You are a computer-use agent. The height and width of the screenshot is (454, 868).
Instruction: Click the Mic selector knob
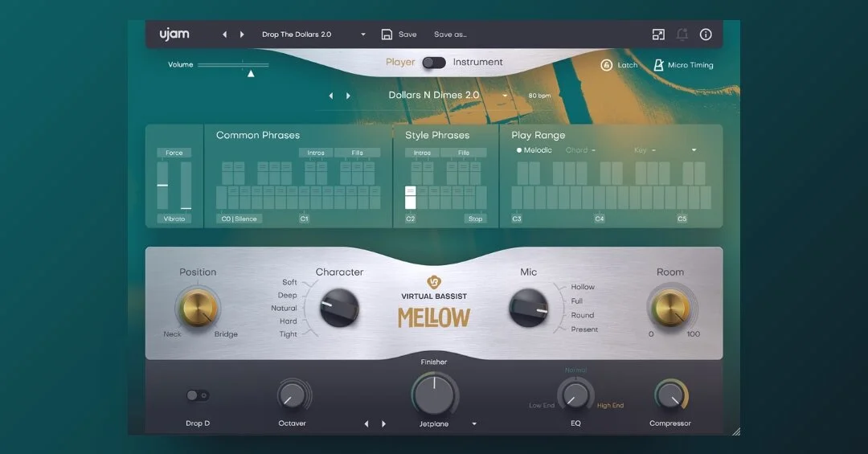click(x=529, y=308)
